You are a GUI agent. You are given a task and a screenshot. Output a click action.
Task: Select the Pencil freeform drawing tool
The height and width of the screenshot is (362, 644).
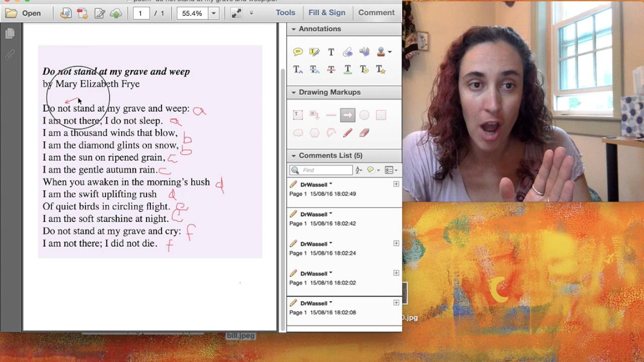tap(348, 133)
